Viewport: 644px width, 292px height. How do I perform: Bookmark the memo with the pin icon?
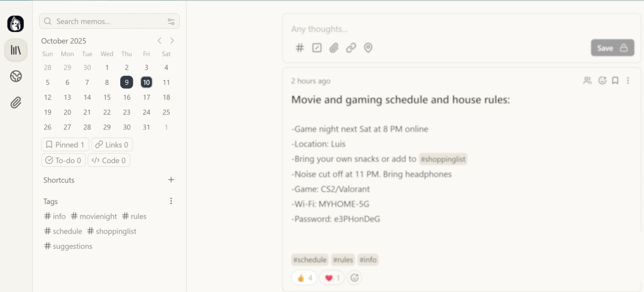point(615,80)
